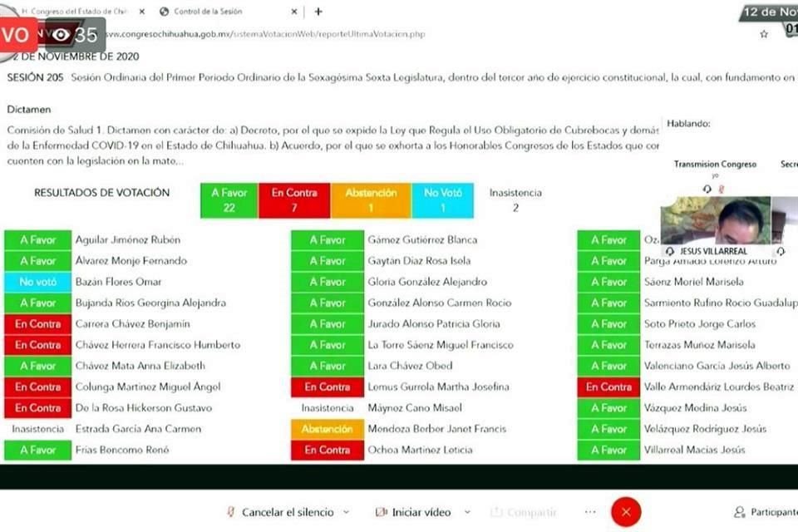The image size is (798, 532).
Task: Expand video options arrow next to Iniciar vídeo
Action: click(x=467, y=512)
